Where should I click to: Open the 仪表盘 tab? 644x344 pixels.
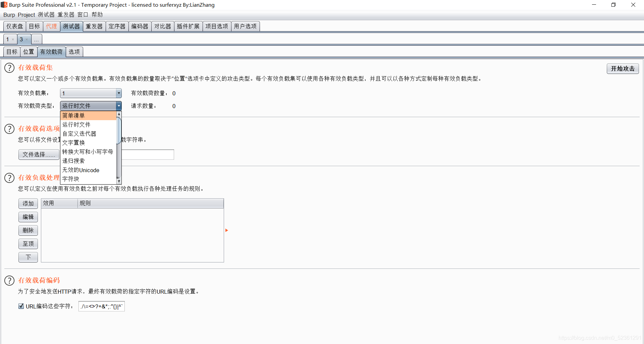pyautogui.click(x=15, y=26)
